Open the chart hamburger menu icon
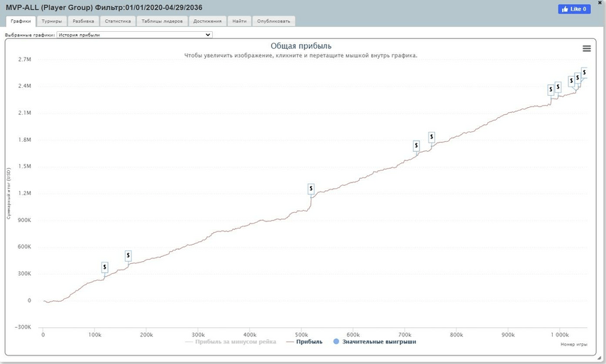This screenshot has height=364, width=606. click(x=586, y=48)
